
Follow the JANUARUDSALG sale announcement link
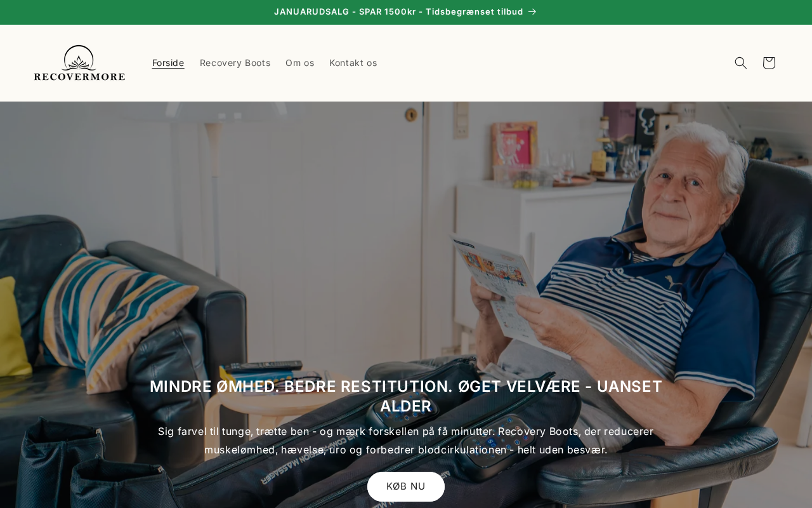pyautogui.click(x=398, y=11)
